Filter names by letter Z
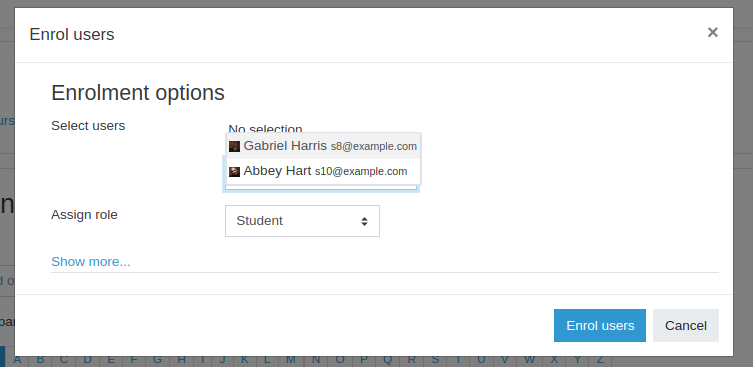The width and height of the screenshot is (753, 367). 600,360
